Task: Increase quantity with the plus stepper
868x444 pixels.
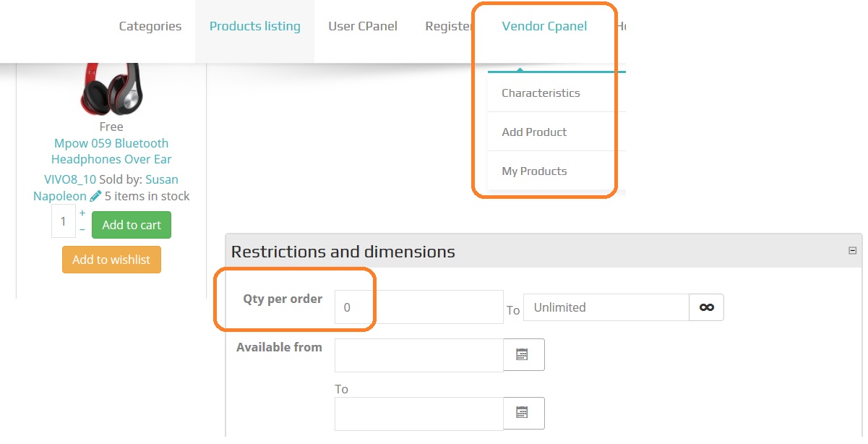Action: click(x=82, y=213)
